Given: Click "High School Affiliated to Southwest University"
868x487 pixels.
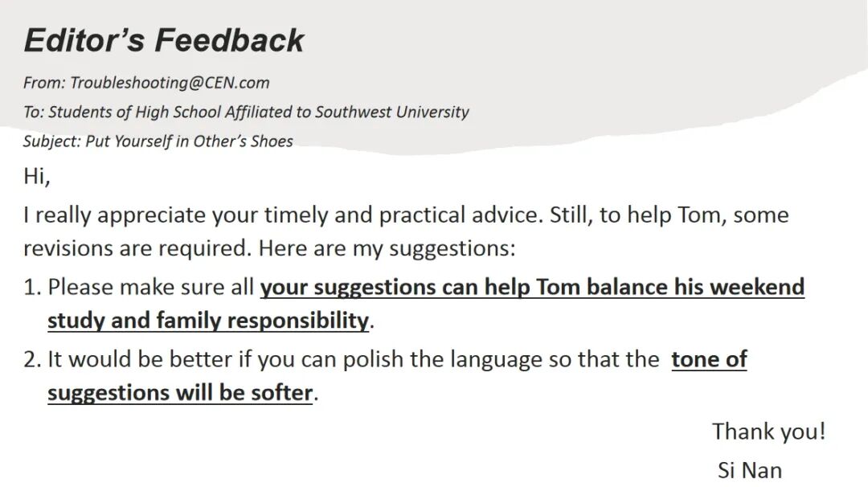Looking at the screenshot, I should (301, 112).
